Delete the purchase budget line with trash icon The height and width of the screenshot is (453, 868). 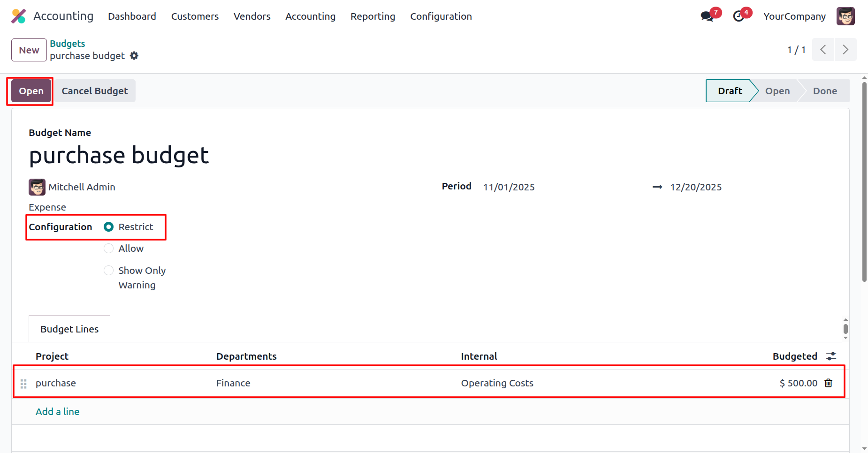pyautogui.click(x=829, y=383)
